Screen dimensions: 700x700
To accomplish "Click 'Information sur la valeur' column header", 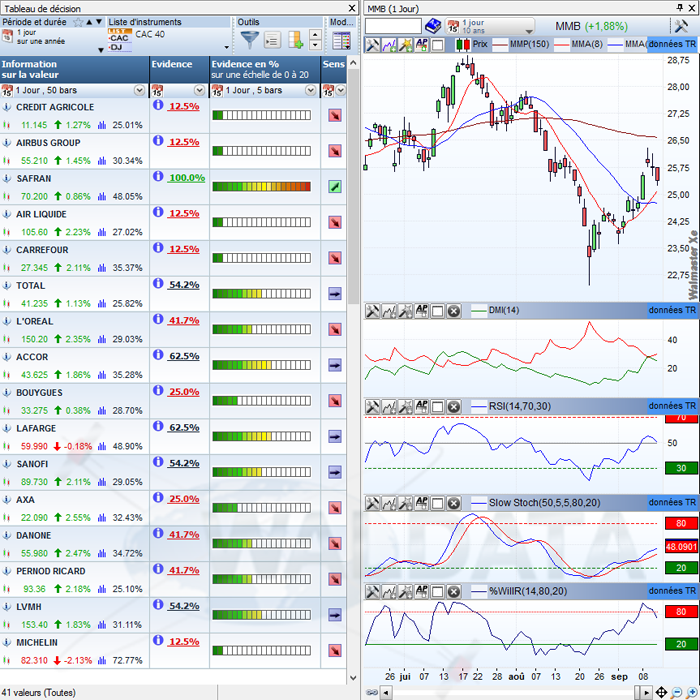I will (74, 69).
